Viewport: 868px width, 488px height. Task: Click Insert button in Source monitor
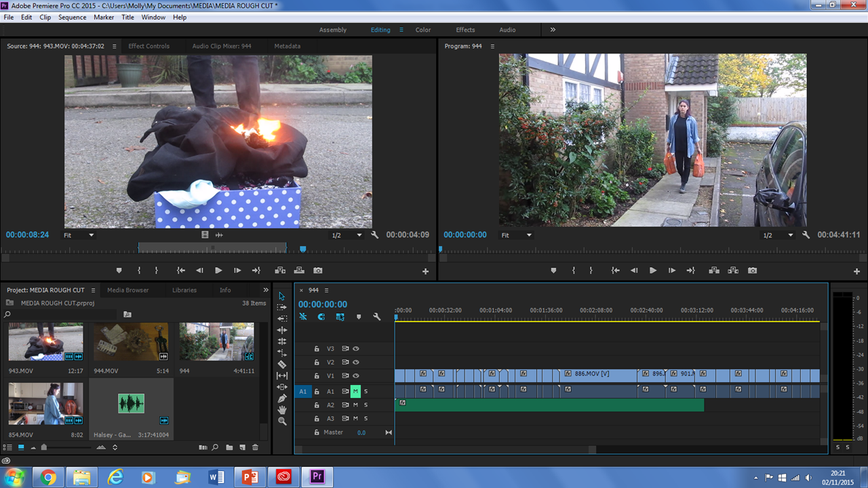280,270
